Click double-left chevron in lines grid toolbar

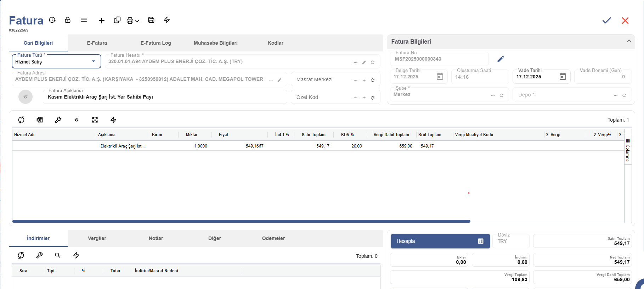(77, 120)
